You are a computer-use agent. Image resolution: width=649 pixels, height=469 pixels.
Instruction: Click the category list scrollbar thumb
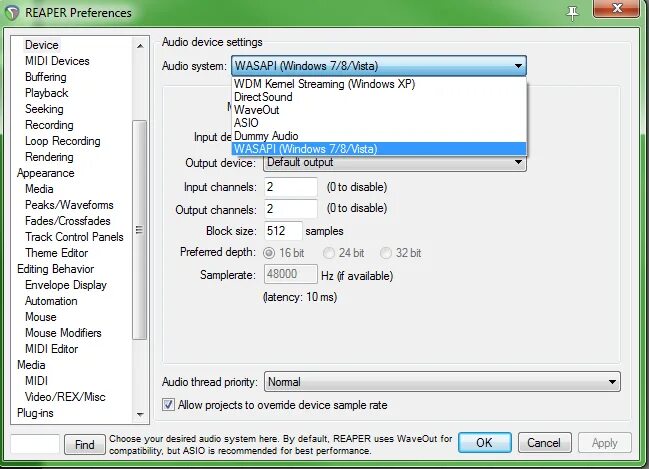click(x=140, y=230)
